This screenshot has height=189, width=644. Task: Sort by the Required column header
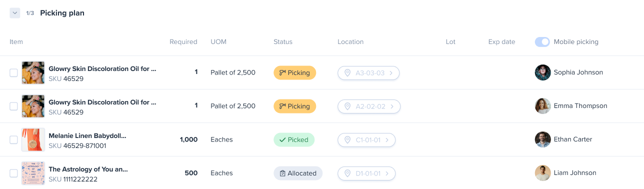[183, 42]
